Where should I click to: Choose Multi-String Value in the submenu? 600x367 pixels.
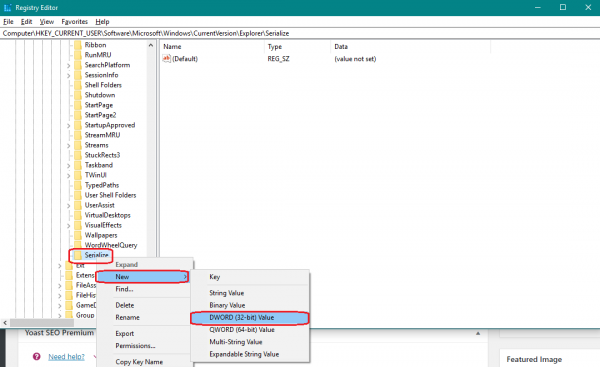click(x=249, y=342)
